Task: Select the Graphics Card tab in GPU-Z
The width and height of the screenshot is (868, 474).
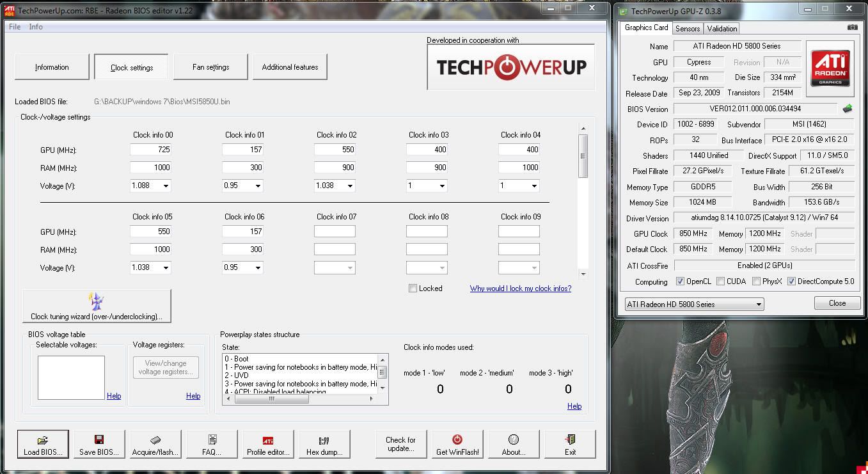Action: (x=646, y=28)
